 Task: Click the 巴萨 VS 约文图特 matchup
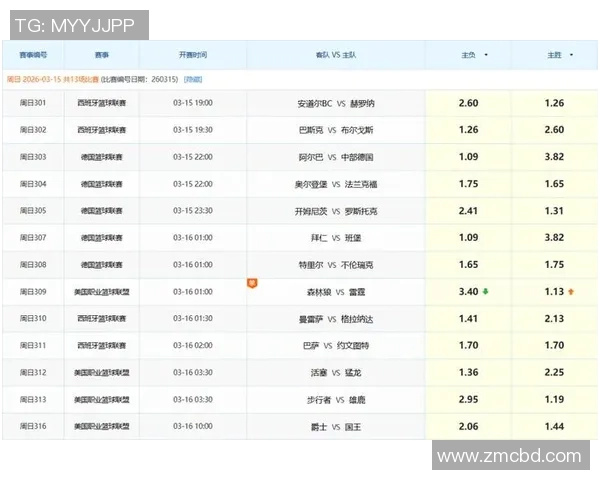tap(336, 346)
